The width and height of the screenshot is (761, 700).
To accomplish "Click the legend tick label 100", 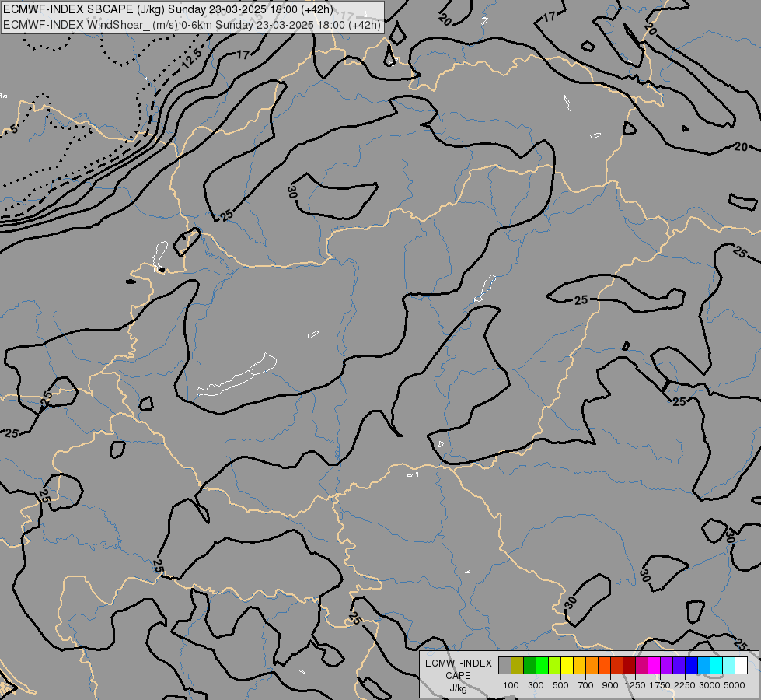I will click(511, 685).
